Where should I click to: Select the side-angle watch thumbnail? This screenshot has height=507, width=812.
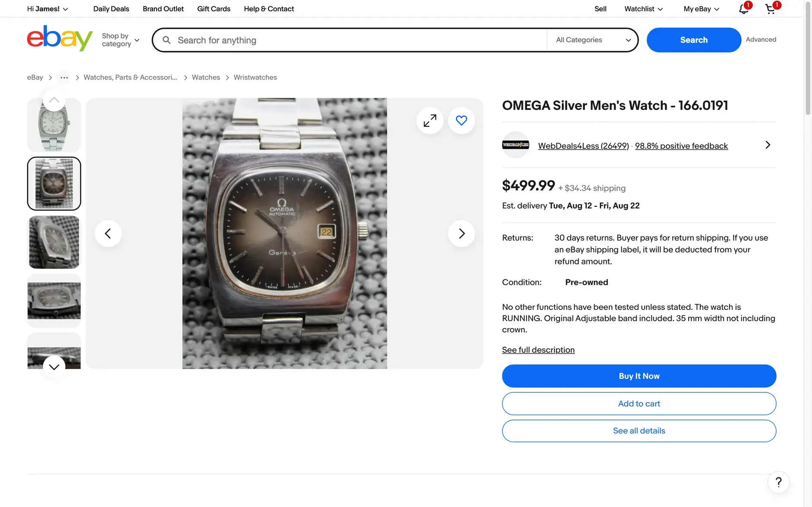pos(54,242)
